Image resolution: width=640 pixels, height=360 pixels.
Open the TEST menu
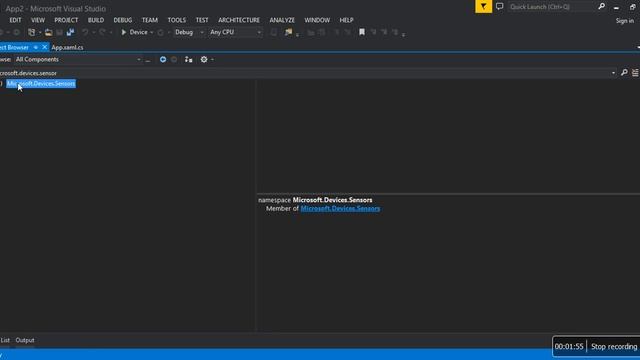202,20
